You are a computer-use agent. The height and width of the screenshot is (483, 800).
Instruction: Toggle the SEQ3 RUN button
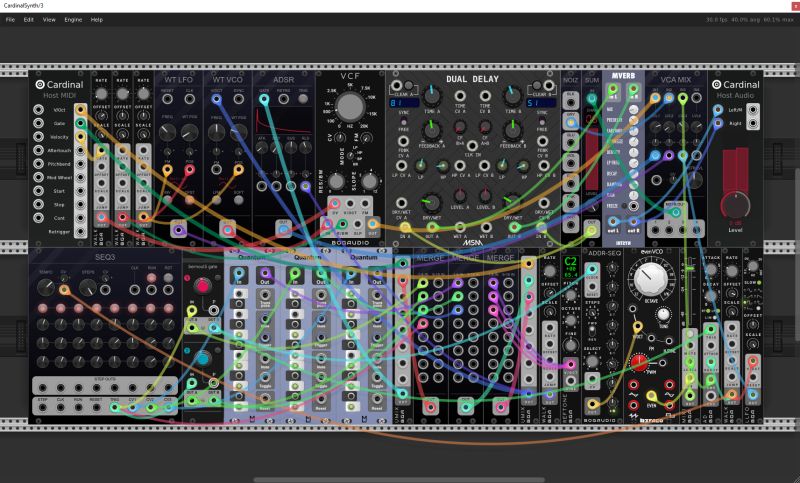click(x=152, y=278)
